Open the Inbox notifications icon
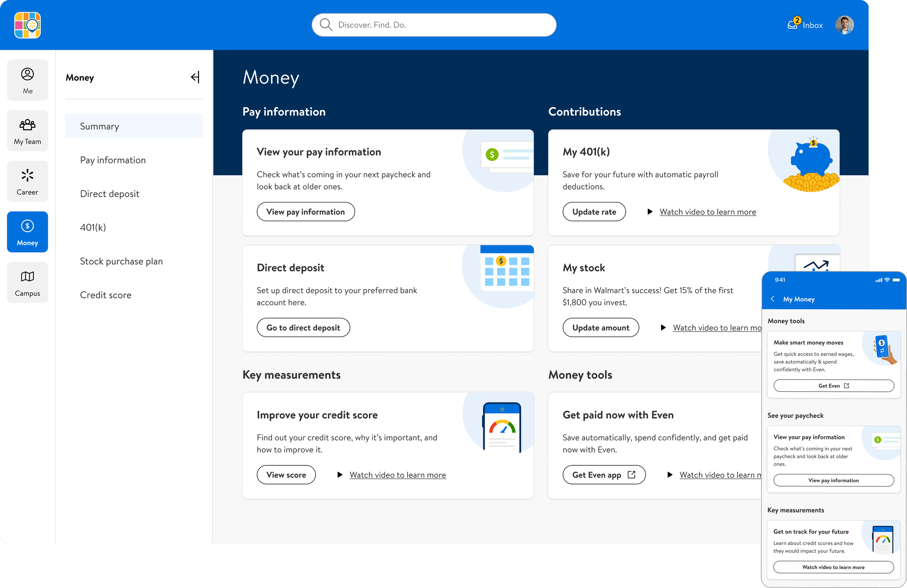Image resolution: width=907 pixels, height=588 pixels. [793, 25]
